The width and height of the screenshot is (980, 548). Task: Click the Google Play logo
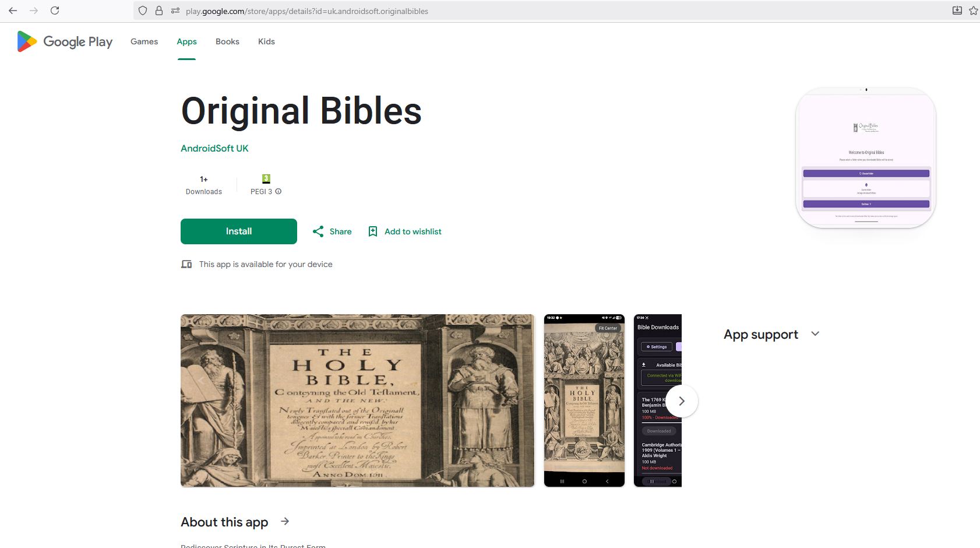tap(65, 41)
